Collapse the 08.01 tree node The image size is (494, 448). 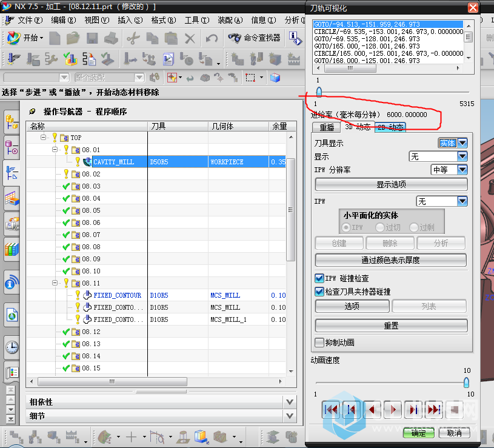(x=55, y=149)
